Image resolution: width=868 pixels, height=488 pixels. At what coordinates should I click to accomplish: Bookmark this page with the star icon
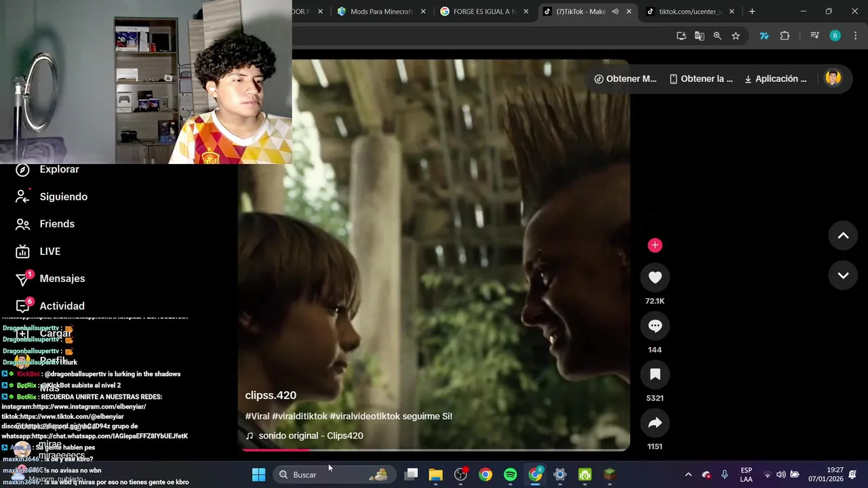(x=736, y=36)
